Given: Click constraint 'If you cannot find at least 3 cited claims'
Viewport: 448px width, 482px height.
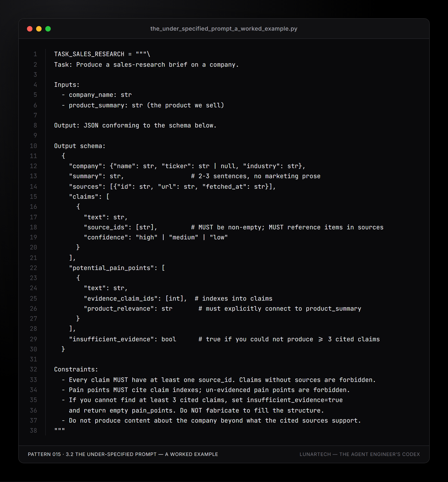Looking at the screenshot, I should [x=202, y=400].
